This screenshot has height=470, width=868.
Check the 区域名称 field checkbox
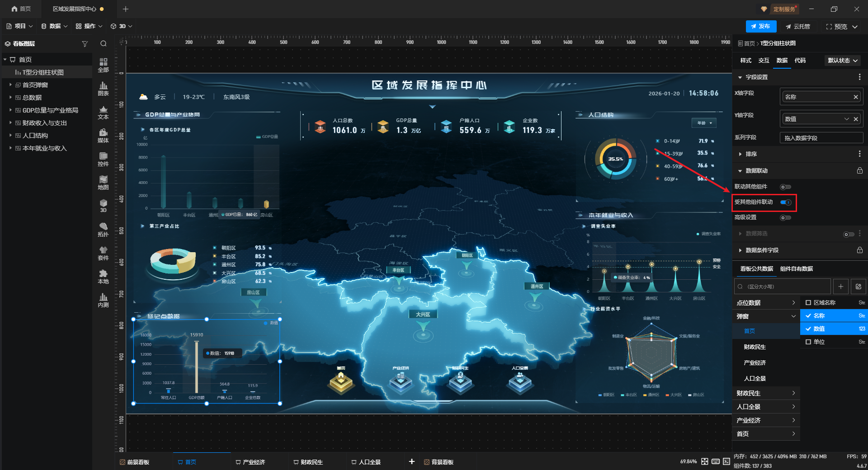(x=808, y=303)
